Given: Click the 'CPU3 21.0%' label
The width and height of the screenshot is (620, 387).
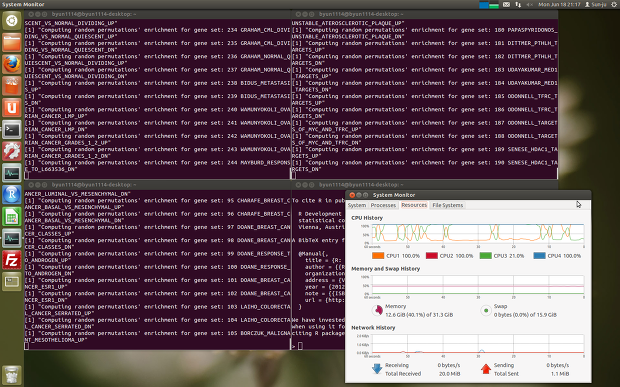Looking at the screenshot, I should click(x=509, y=256).
